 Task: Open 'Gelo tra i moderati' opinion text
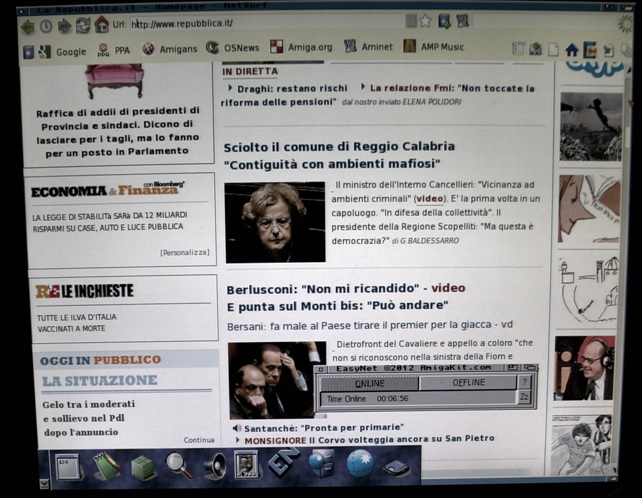click(x=88, y=418)
